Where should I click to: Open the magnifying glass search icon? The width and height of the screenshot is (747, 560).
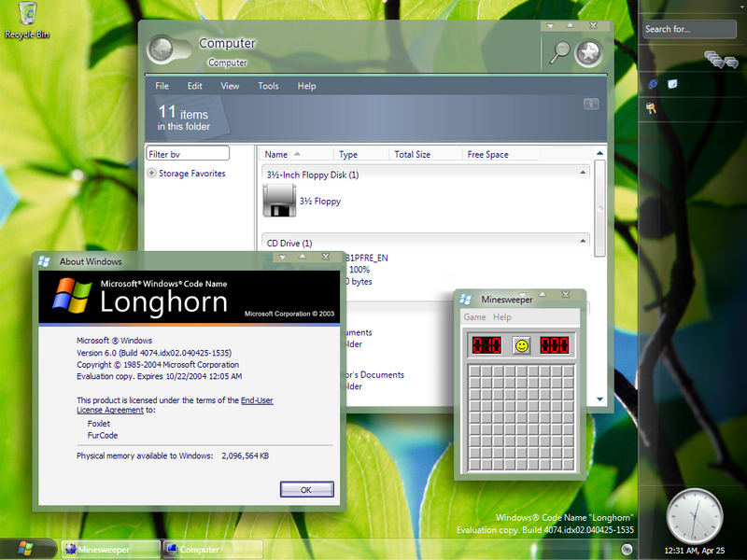pyautogui.click(x=559, y=52)
